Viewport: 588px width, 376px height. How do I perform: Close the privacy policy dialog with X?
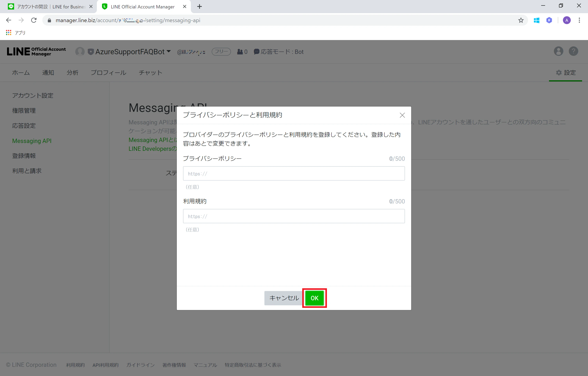(402, 115)
